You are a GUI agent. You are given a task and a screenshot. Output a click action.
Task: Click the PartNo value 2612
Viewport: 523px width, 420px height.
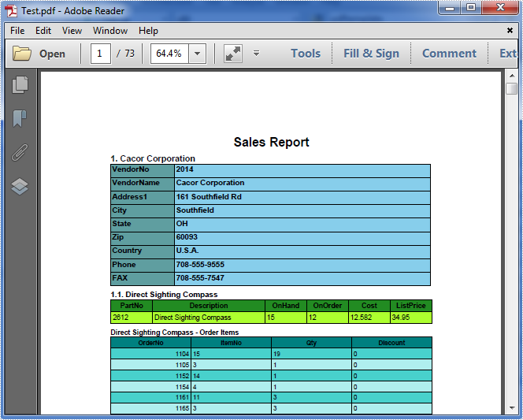coord(121,318)
